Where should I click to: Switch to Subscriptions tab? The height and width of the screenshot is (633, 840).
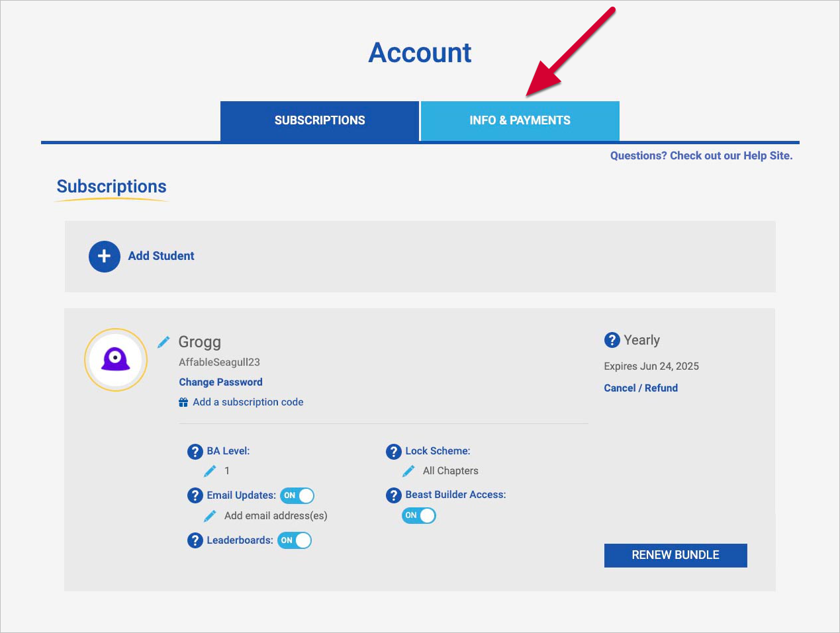pyautogui.click(x=320, y=121)
